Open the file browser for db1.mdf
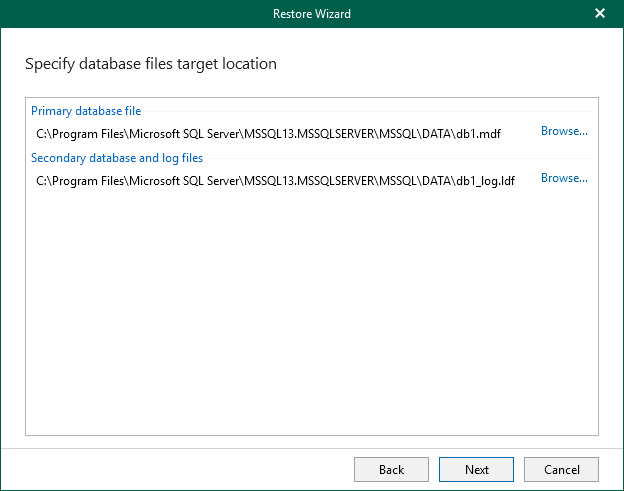This screenshot has height=491, width=624. point(564,131)
